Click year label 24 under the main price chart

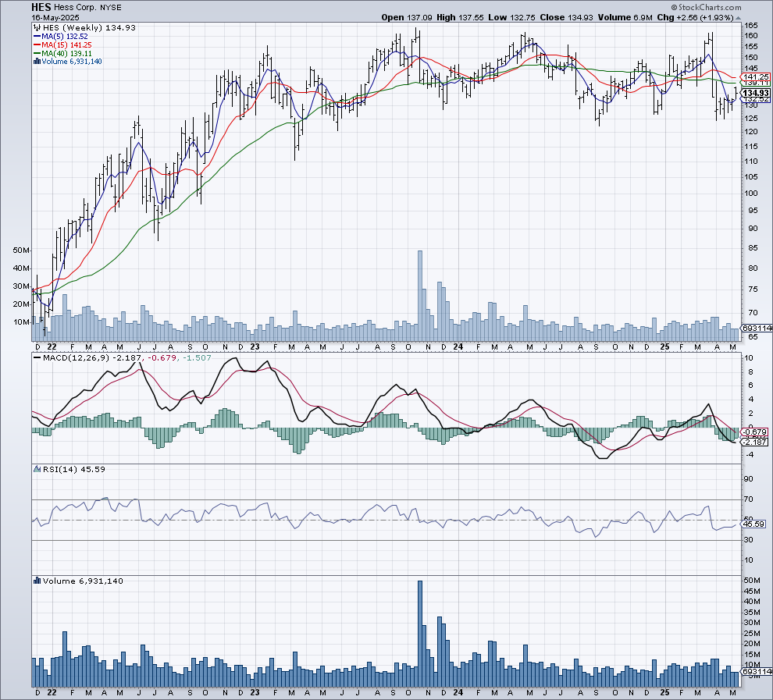pyautogui.click(x=458, y=346)
